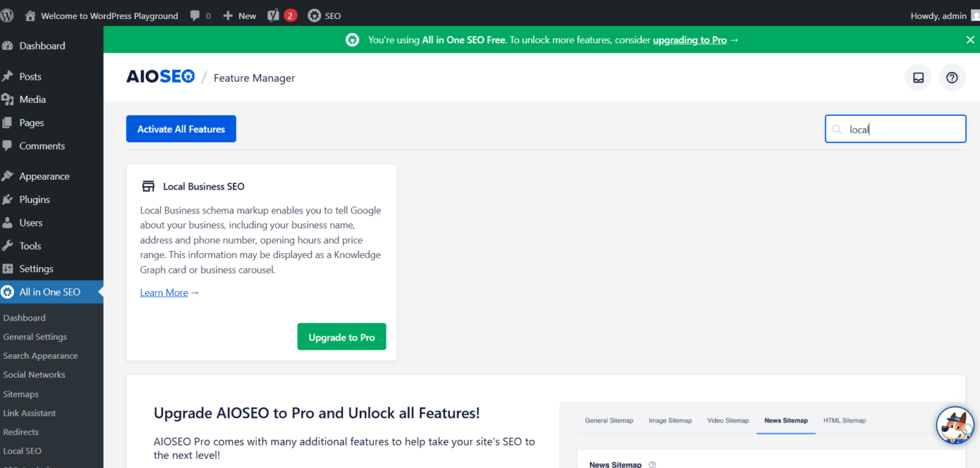Click the plus New icon

point(228,15)
